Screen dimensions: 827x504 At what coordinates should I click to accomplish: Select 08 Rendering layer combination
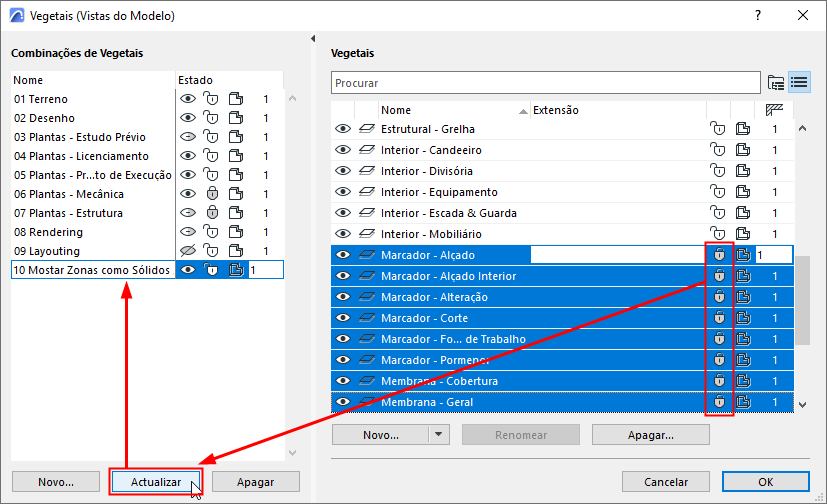[x=48, y=232]
